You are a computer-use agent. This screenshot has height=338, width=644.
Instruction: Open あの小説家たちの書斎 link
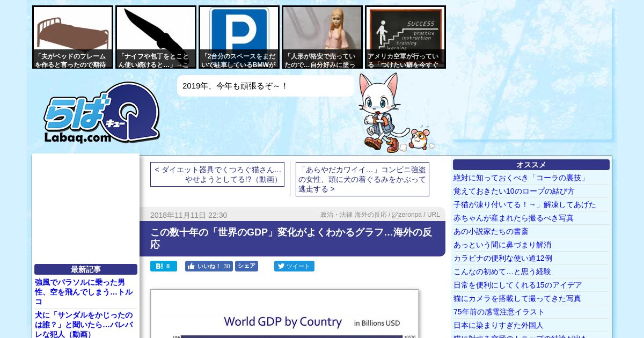click(x=491, y=231)
